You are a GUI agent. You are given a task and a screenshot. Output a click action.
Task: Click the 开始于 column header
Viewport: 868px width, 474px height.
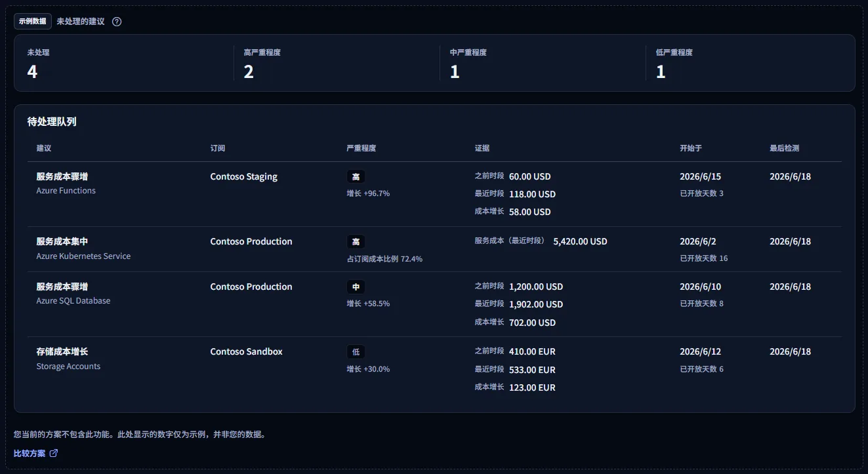[691, 148]
